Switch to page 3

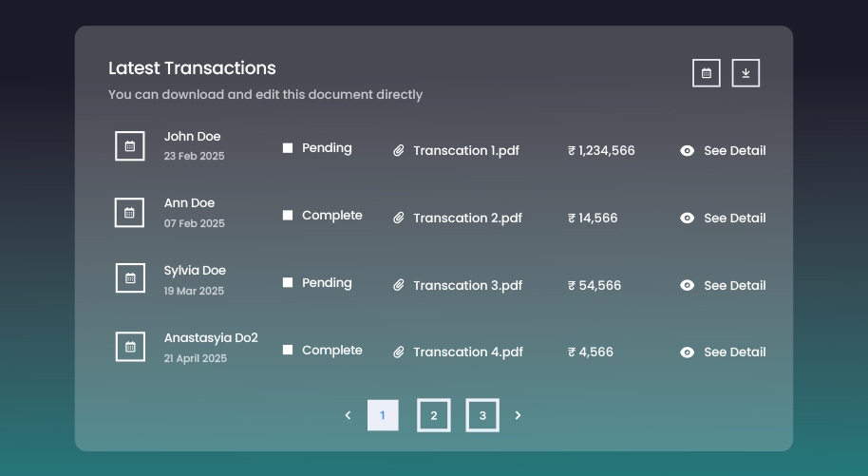tap(482, 415)
